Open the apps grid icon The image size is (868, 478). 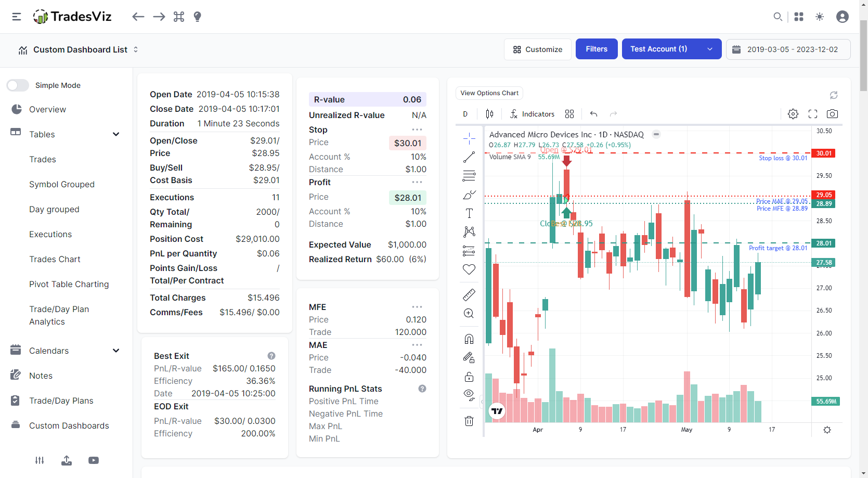click(799, 17)
